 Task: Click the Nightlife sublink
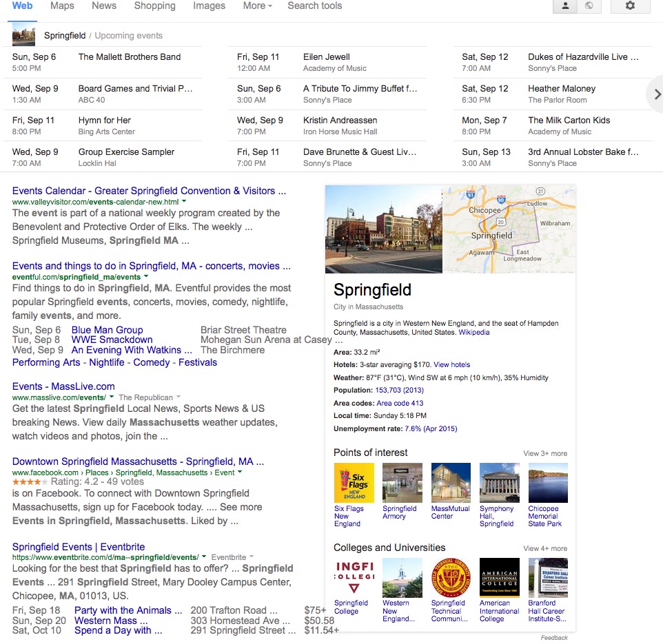[107, 362]
